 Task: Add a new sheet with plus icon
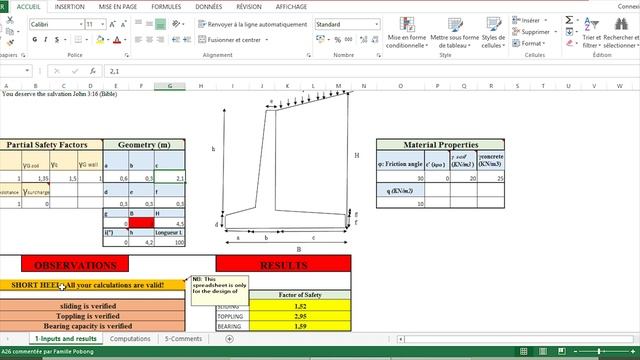click(229, 339)
